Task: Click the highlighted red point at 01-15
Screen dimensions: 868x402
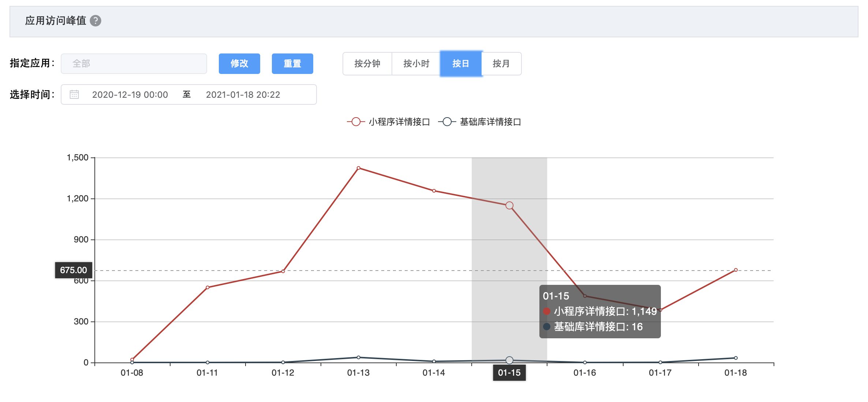Action: [509, 205]
